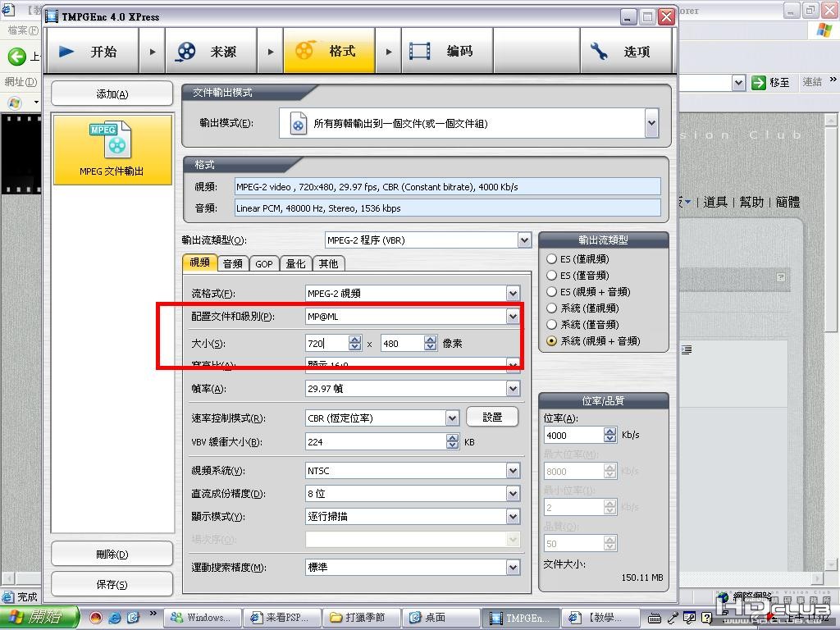The height and width of the screenshot is (630, 840).
Task: Click the 刪除(D) delete button
Action: [112, 554]
